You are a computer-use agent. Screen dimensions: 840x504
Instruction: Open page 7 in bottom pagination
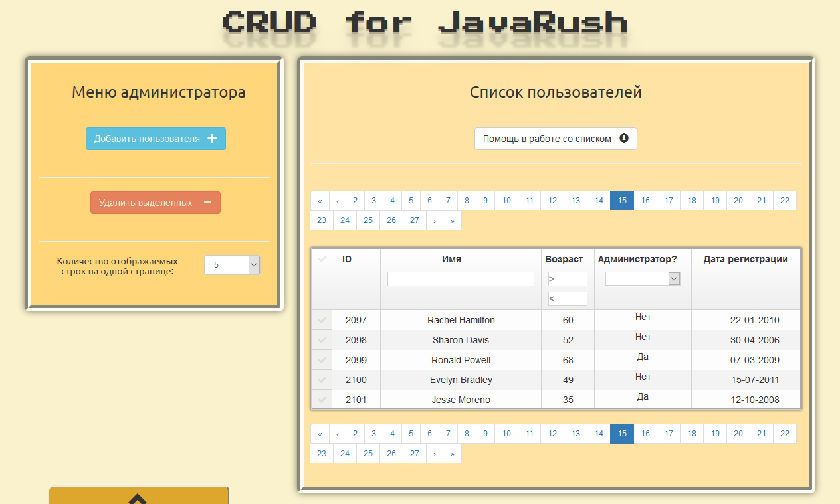coord(449,434)
